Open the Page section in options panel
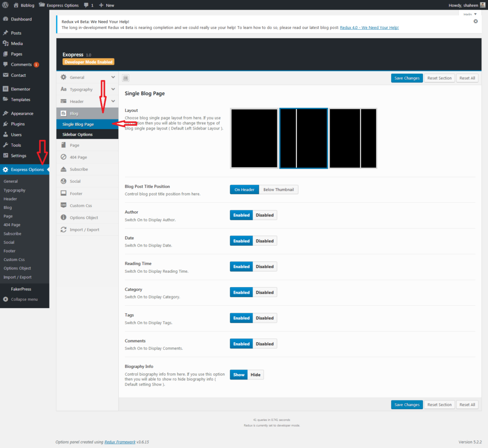 [x=87, y=145]
